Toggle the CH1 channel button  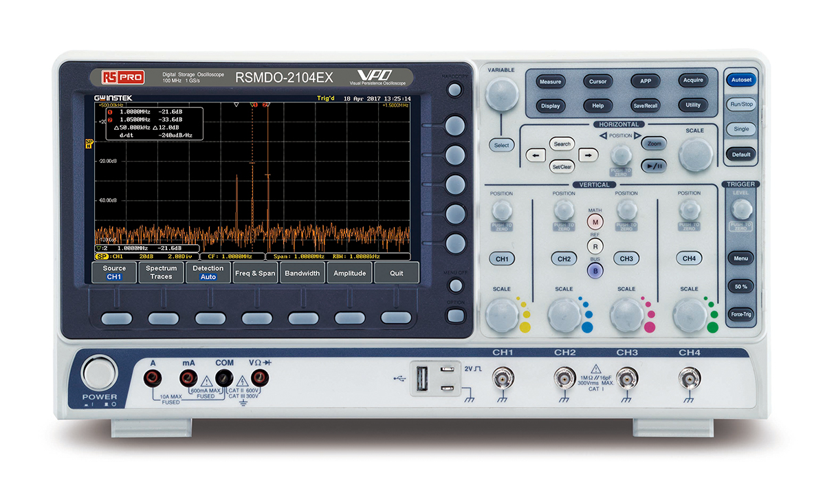(x=502, y=259)
